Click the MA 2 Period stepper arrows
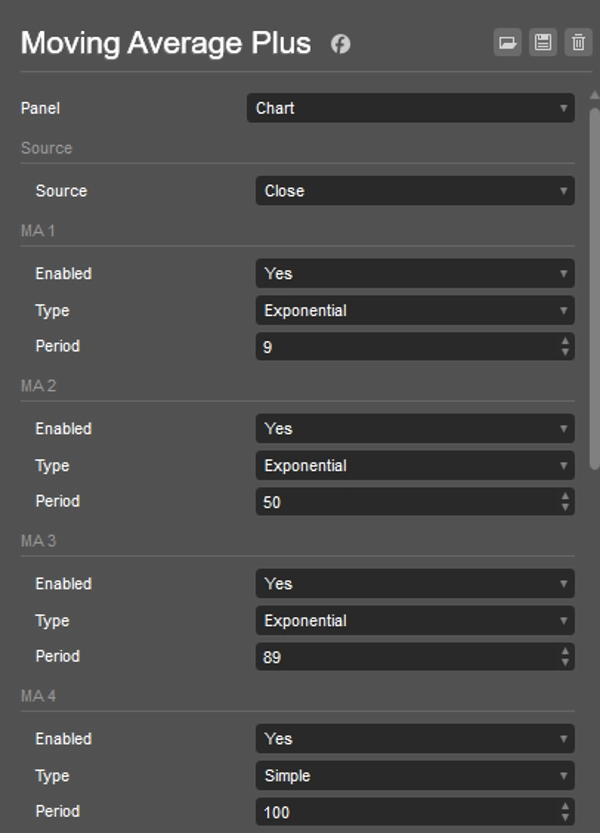The image size is (600, 833). point(565,502)
